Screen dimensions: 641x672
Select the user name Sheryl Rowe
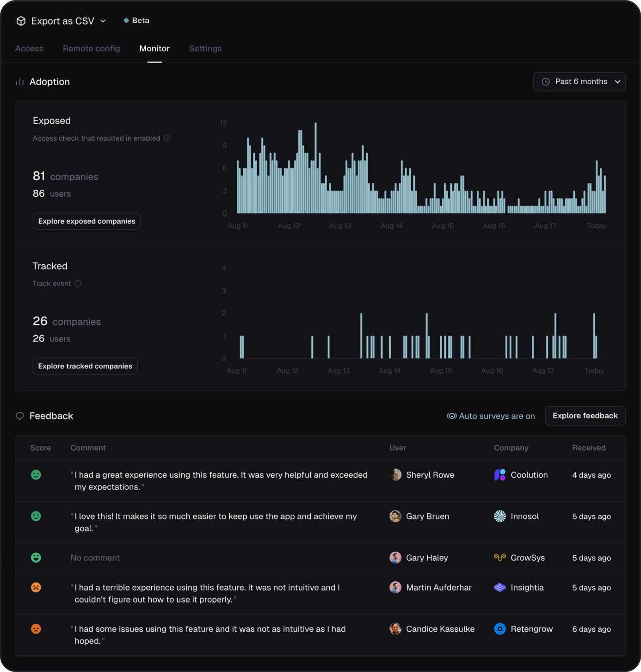pos(430,475)
